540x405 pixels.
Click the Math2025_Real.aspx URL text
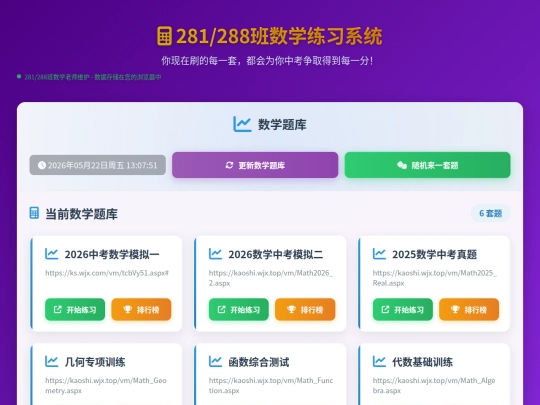(x=435, y=278)
